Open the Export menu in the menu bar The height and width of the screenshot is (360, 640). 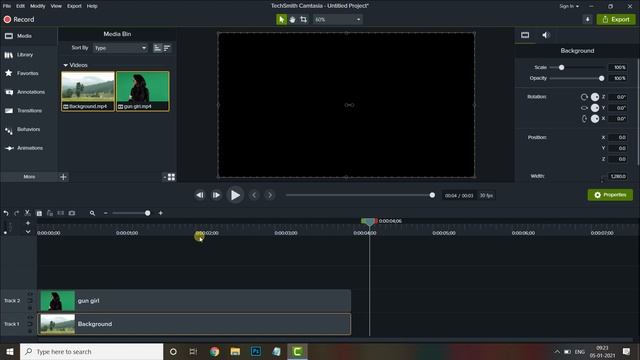click(74, 6)
